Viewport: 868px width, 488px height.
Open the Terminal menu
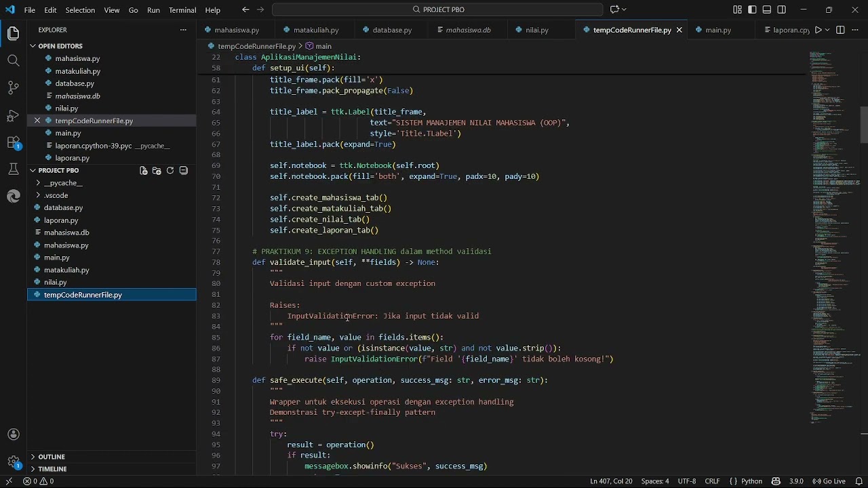182,10
